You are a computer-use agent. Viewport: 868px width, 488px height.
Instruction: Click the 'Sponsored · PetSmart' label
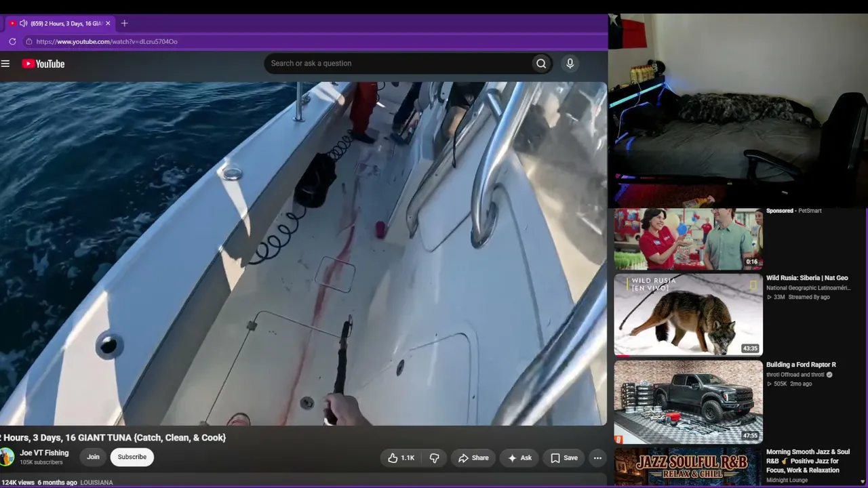(794, 211)
